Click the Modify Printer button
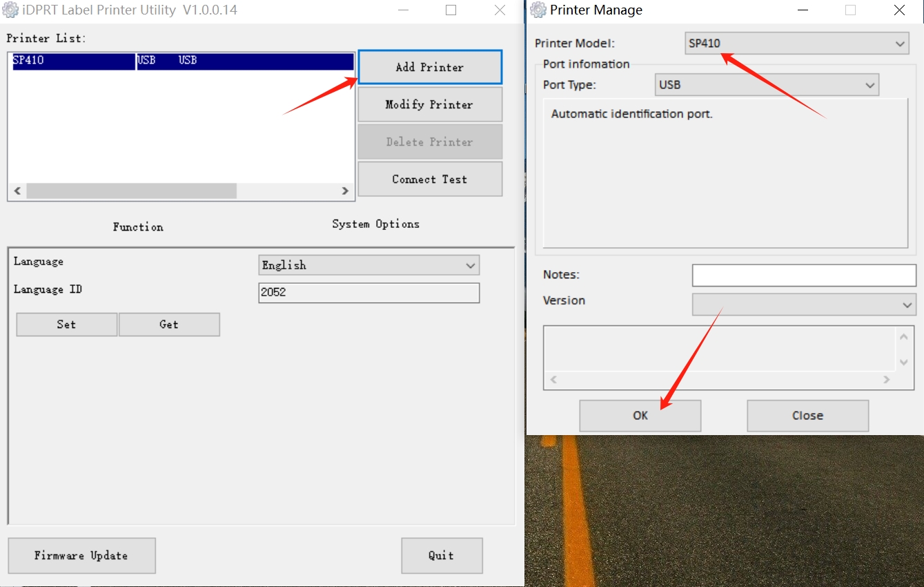 pos(429,104)
